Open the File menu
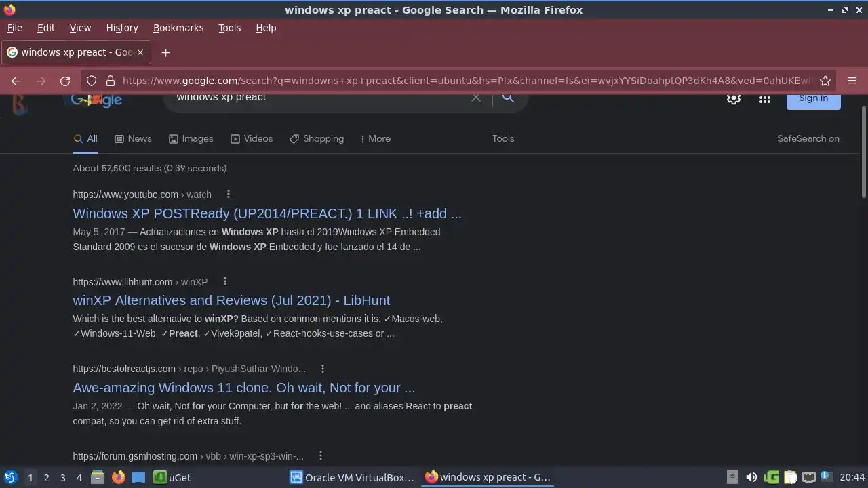 15,28
